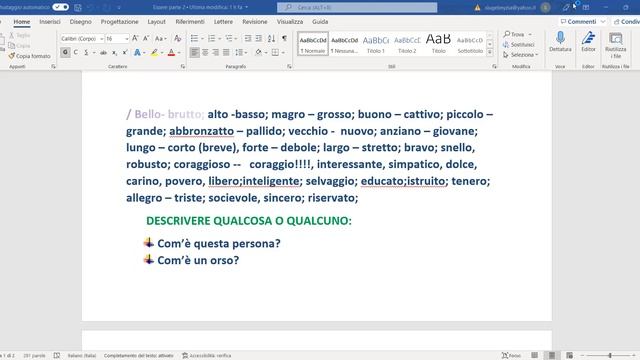The image size is (640, 360).
Task: Apply borders to paragraph
Action: [x=276, y=52]
